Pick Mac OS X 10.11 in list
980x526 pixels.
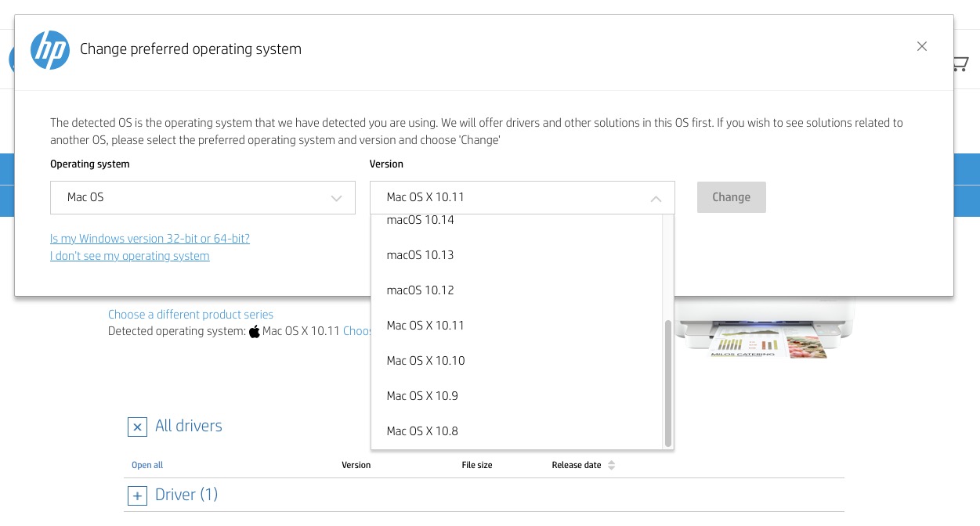point(425,326)
